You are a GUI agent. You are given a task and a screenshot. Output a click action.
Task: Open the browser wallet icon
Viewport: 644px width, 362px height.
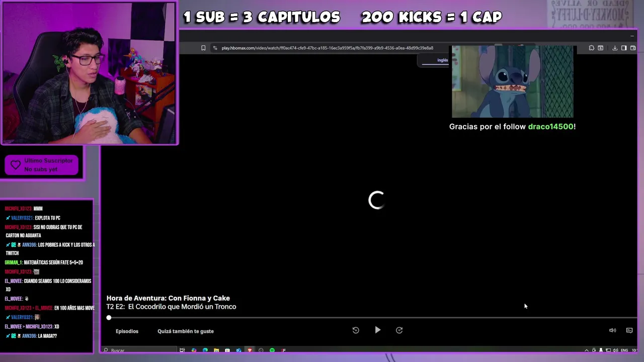(633, 48)
